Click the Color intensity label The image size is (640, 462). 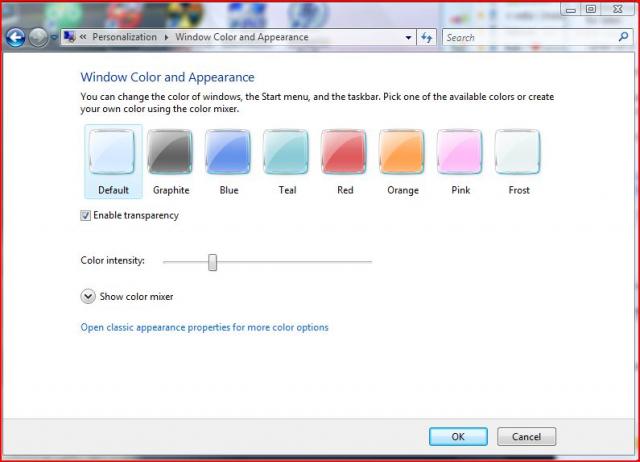click(112, 260)
